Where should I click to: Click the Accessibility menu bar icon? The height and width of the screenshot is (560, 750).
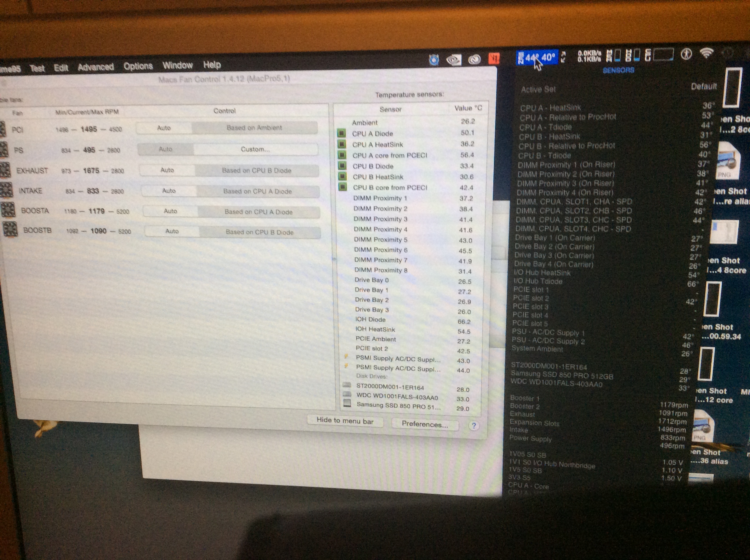point(686,54)
